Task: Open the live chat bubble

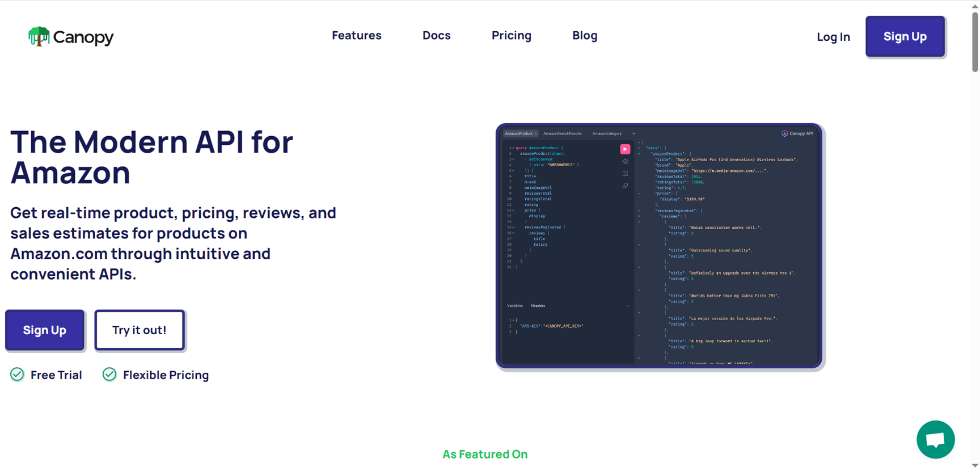Action: click(x=935, y=439)
